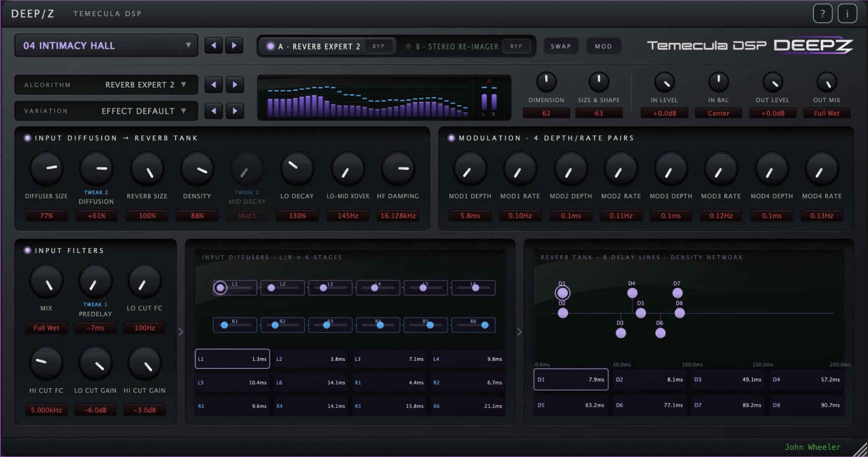Select next algorithm arrow
868x457 pixels.
pos(235,85)
